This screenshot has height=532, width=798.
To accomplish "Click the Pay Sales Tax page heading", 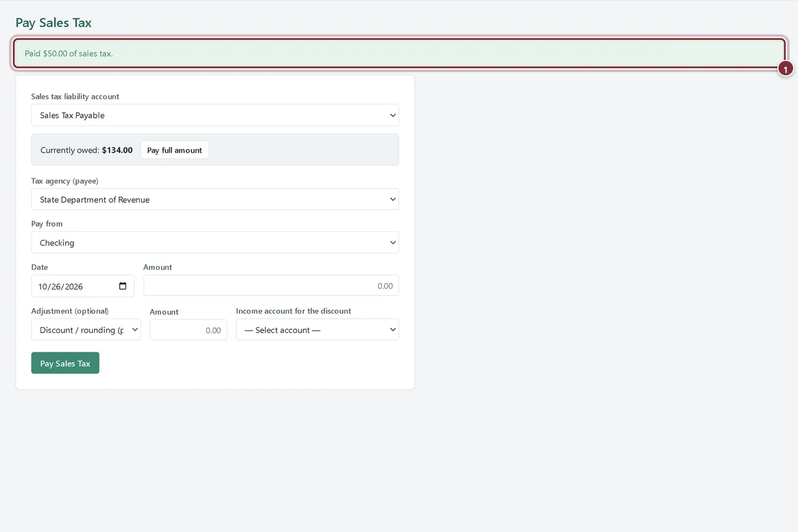I will click(x=53, y=23).
